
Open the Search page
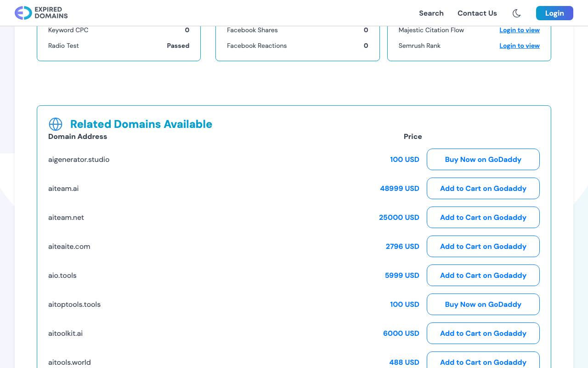click(x=431, y=13)
